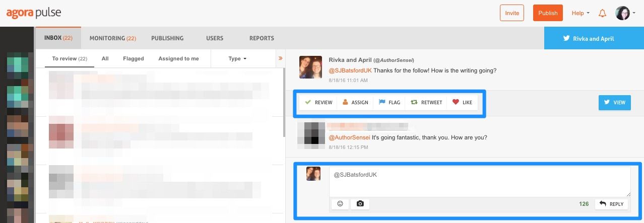Switch to the Monitoring tab

(113, 38)
